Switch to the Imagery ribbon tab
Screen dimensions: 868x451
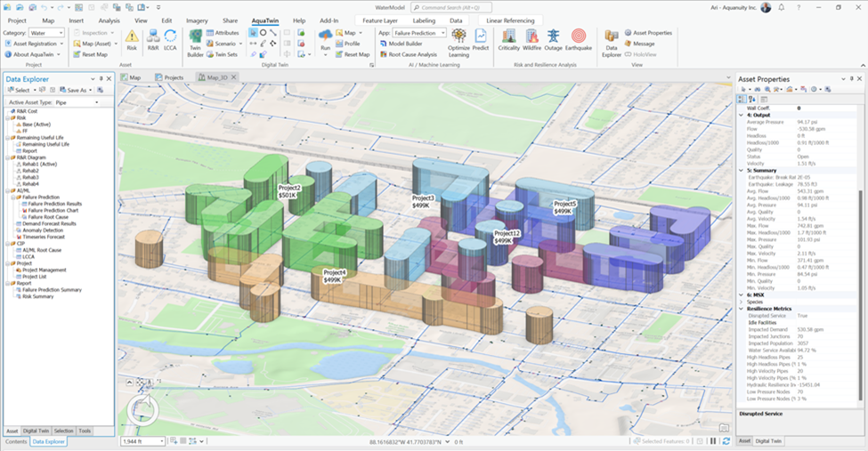click(198, 20)
